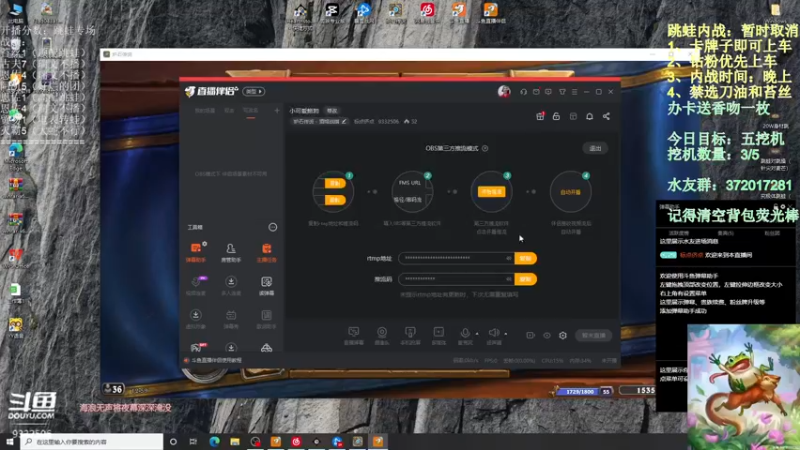Click the 修改 button beside room title
The width and height of the screenshot is (800, 450).
[332, 111]
